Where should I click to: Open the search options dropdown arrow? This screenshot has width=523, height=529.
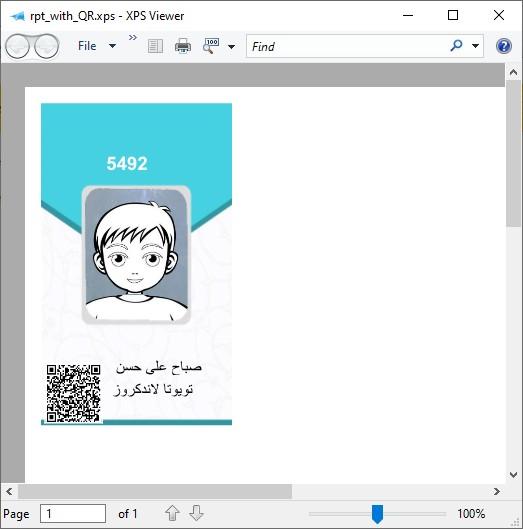[475, 46]
